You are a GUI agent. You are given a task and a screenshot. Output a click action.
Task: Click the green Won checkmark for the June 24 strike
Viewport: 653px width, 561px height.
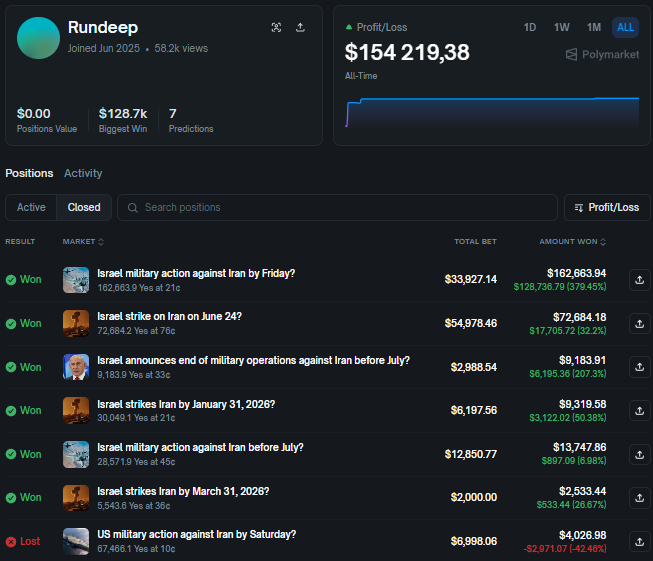click(x=11, y=324)
